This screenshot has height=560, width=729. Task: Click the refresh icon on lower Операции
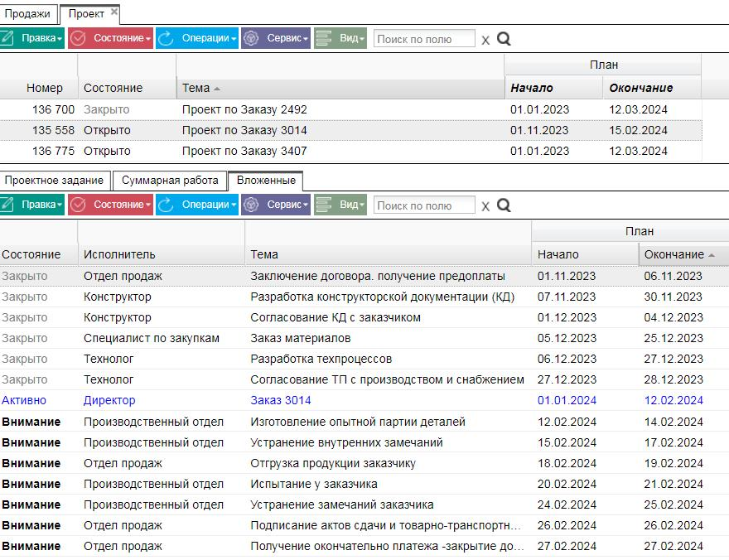click(x=165, y=205)
